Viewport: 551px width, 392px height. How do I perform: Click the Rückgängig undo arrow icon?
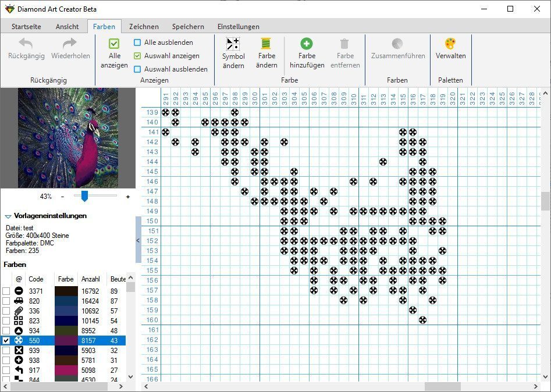click(x=26, y=44)
